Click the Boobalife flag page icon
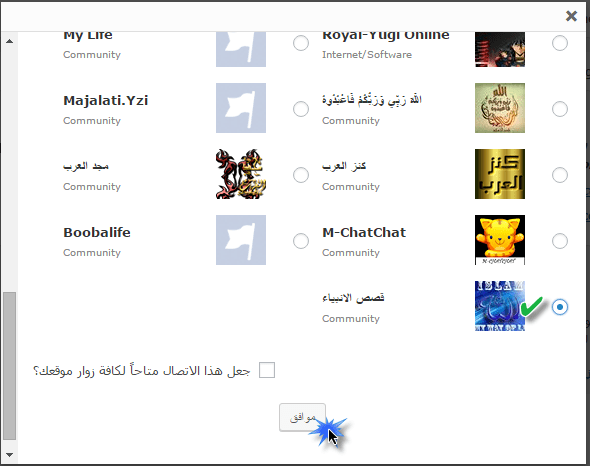This screenshot has width=590, height=466. click(x=241, y=240)
